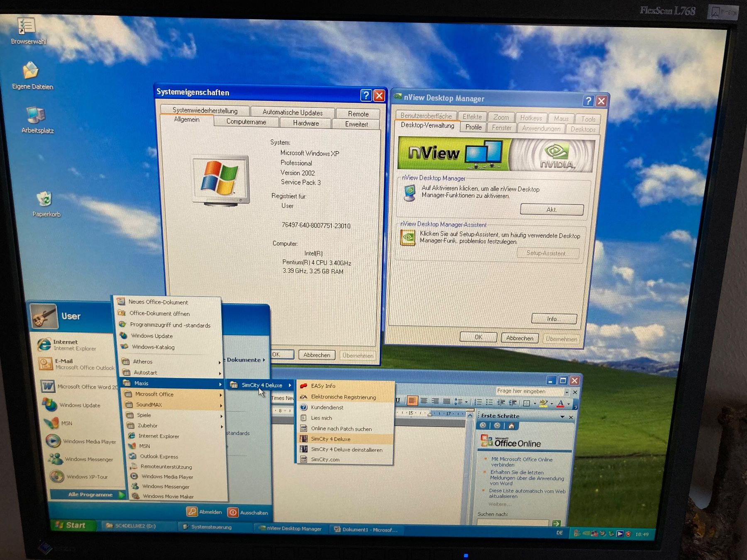Toggle underline U button in Word
Viewport: 747px width, 560px height.
tap(398, 400)
